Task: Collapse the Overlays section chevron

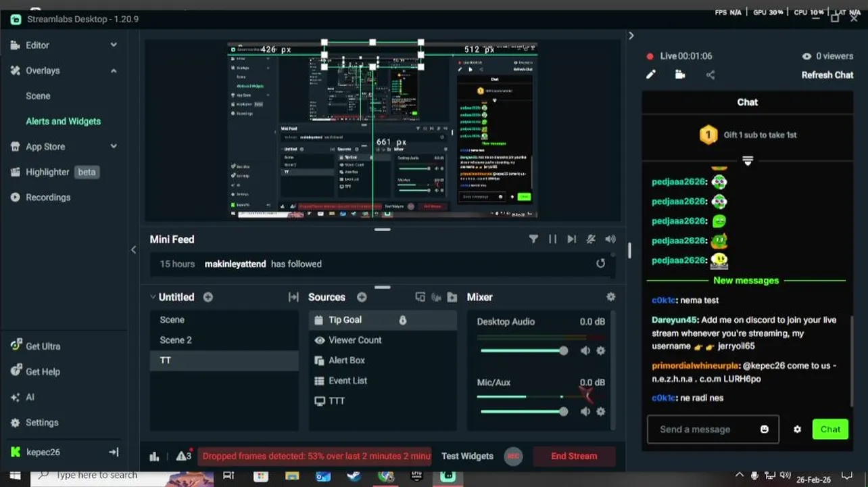Action: click(114, 70)
